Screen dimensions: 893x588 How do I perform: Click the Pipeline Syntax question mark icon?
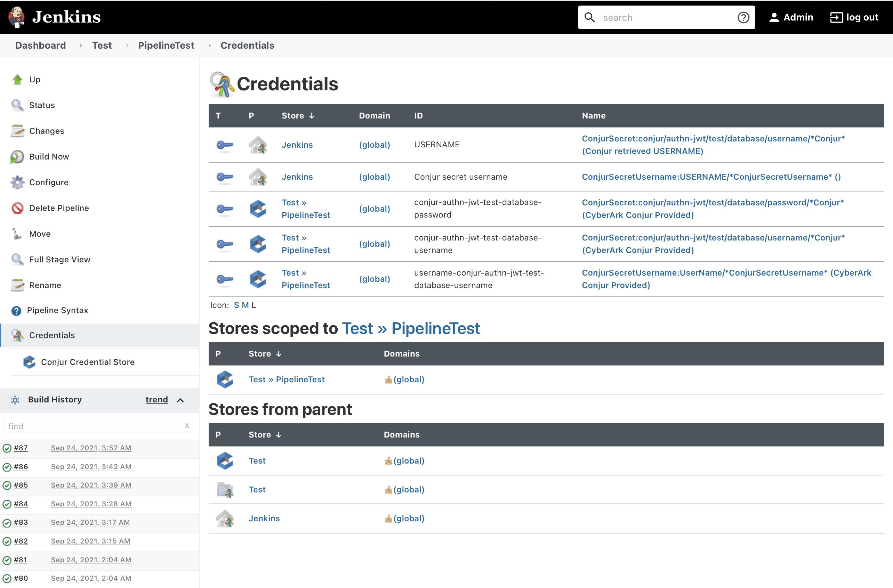[x=17, y=310]
